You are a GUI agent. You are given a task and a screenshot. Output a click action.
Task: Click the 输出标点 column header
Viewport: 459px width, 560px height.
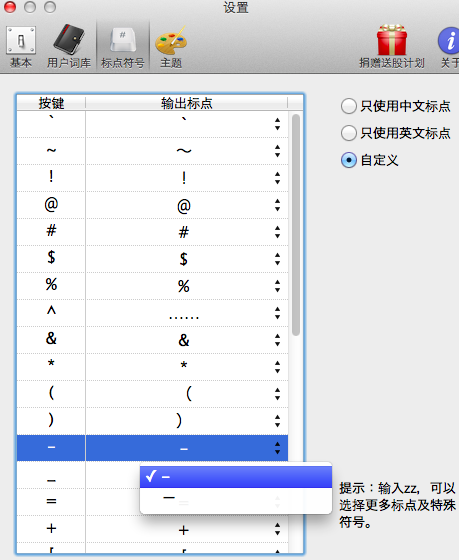[186, 103]
